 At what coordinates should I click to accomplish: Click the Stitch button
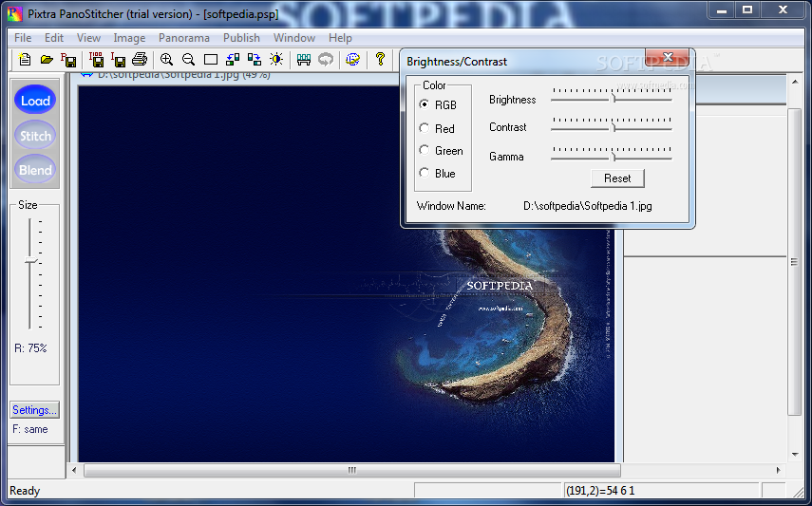pos(35,136)
